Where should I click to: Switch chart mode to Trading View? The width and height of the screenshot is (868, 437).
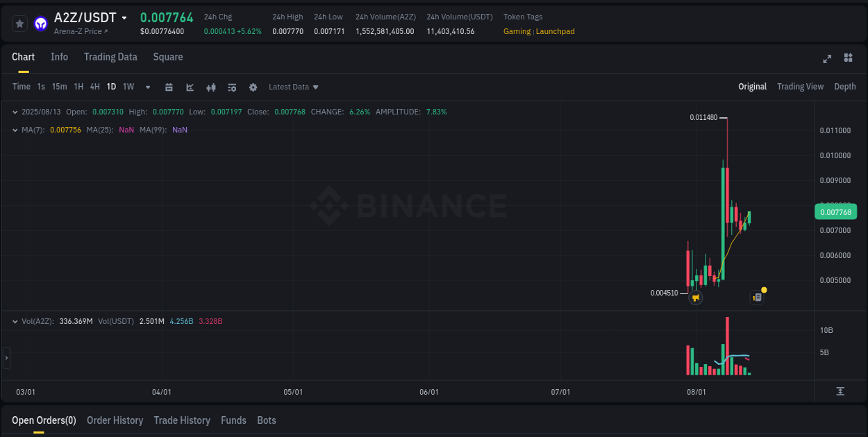coord(800,87)
